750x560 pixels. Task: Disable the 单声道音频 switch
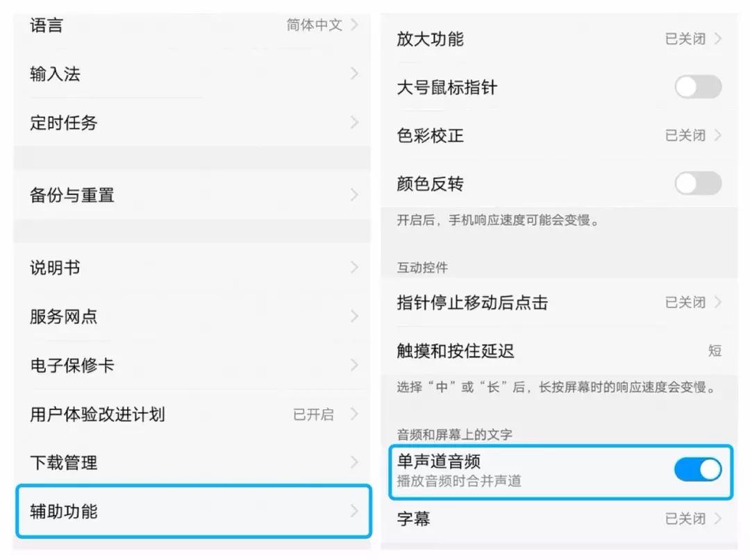point(697,470)
